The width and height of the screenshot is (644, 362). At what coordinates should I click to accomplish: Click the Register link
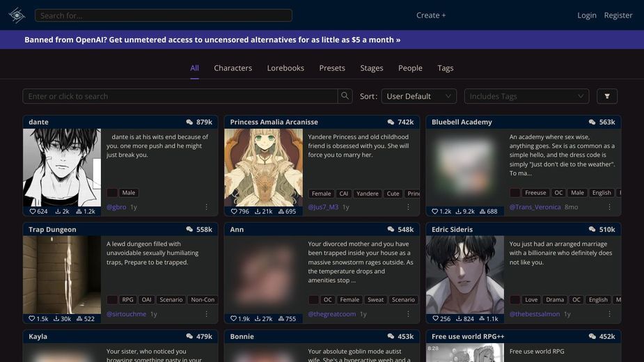[x=618, y=15]
